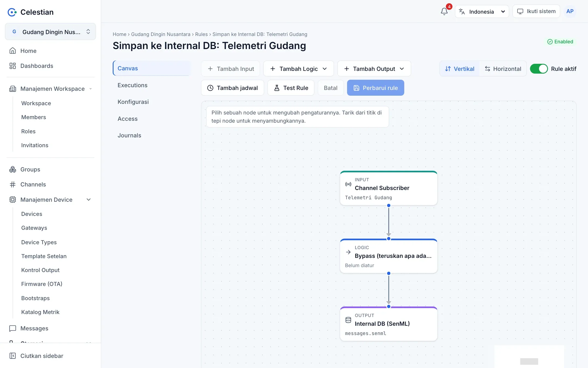Switch layout to Horizontal
Screen dimensions: 588x368
(x=503, y=69)
